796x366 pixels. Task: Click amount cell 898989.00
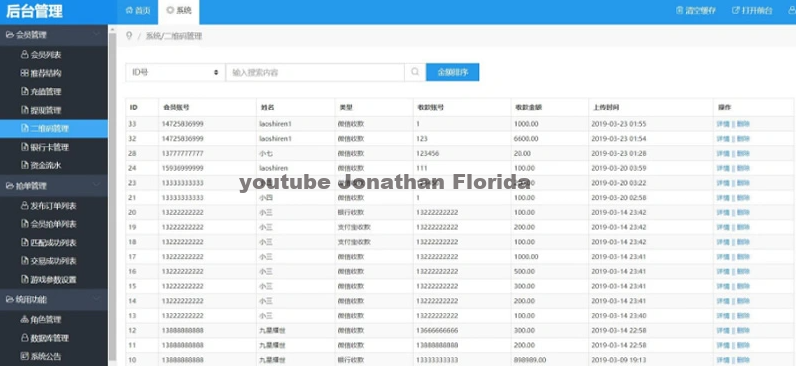530,360
